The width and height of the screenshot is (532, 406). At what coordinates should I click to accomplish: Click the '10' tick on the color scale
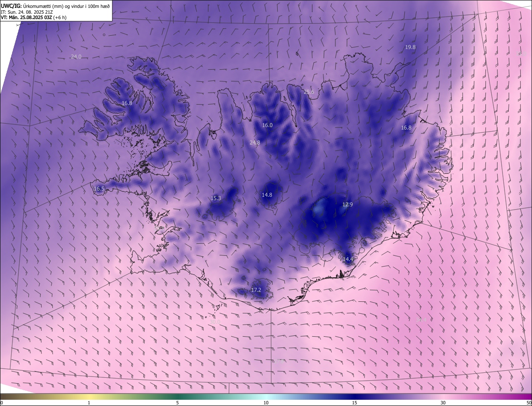tap(266, 403)
